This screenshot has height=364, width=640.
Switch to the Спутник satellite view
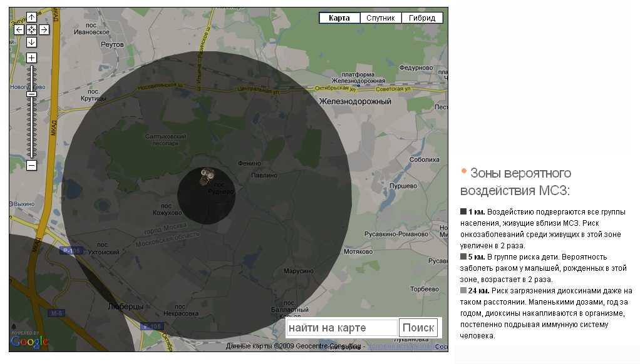(x=380, y=18)
